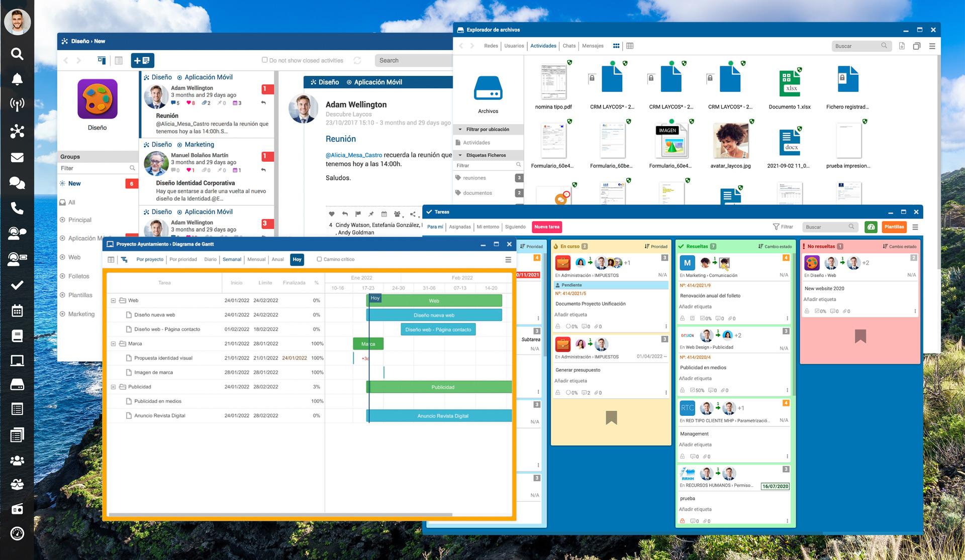Open notifications via the bell icon
This screenshot has height=560, width=965.
[x=17, y=79]
